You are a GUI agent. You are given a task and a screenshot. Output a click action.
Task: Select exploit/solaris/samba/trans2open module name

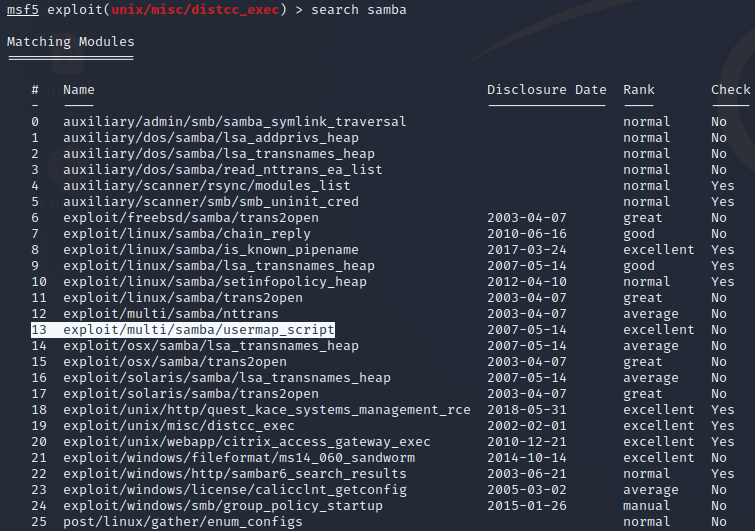(191, 394)
